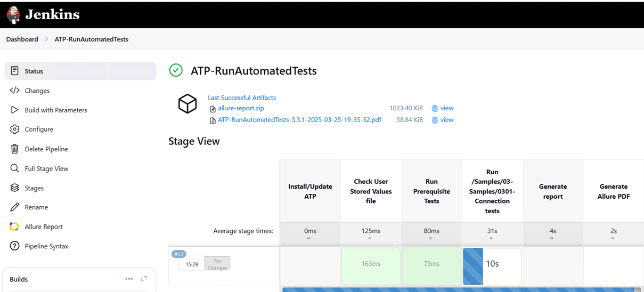Click the No Changes button for build #23
The image size is (644, 292).
pyautogui.click(x=217, y=264)
